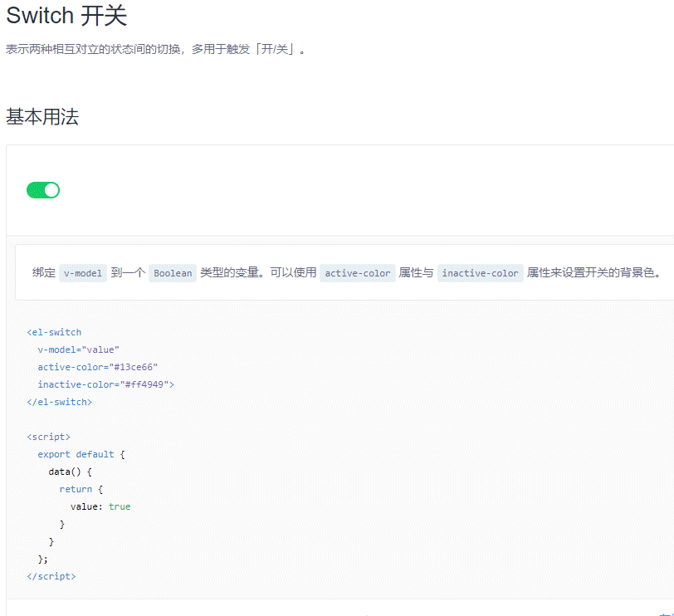674x616 pixels.
Task: Click the Boolean code tag
Action: coord(173,273)
